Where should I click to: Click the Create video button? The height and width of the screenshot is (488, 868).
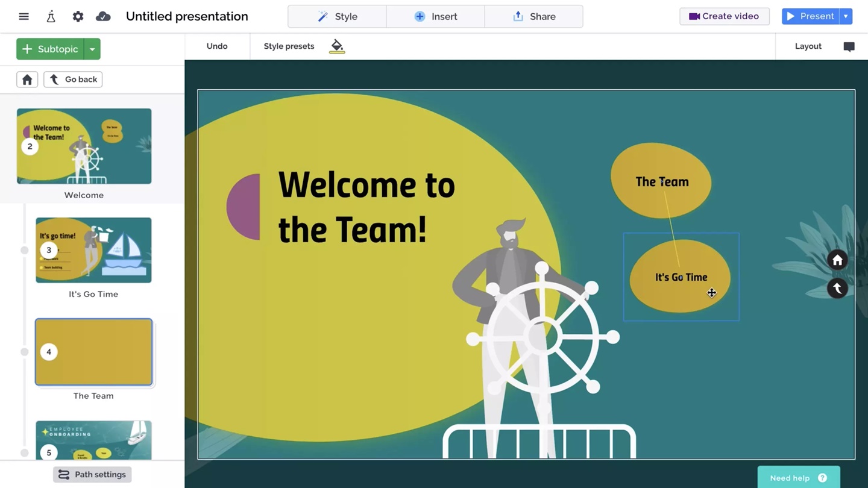click(x=724, y=16)
